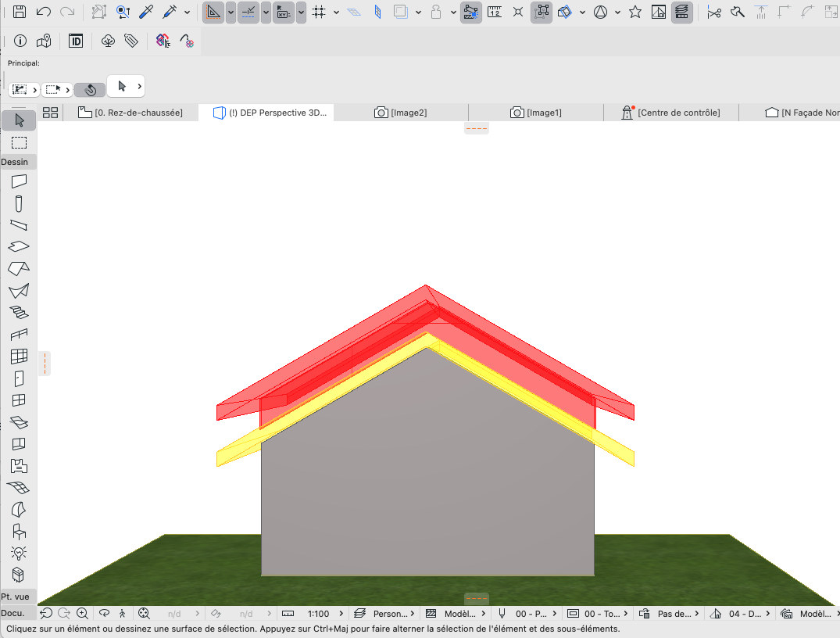Click the star Favorites icon
This screenshot has width=840, height=638.
click(x=635, y=12)
